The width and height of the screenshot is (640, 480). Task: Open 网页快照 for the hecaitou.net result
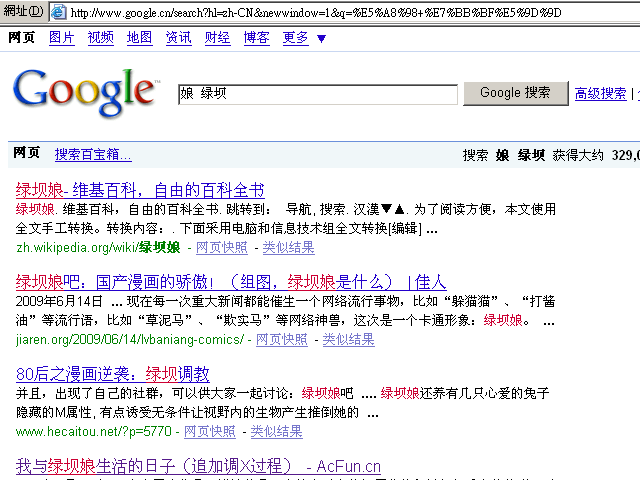coord(210,431)
